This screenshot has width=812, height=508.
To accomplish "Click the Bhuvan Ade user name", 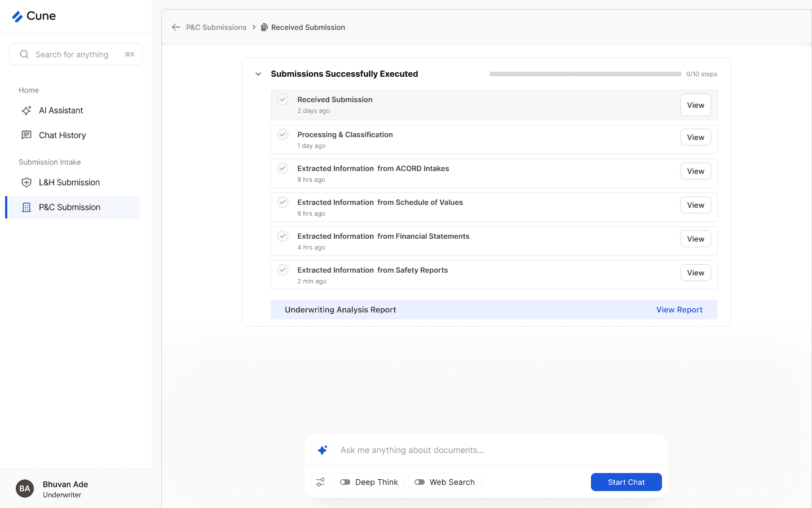I will click(x=65, y=484).
